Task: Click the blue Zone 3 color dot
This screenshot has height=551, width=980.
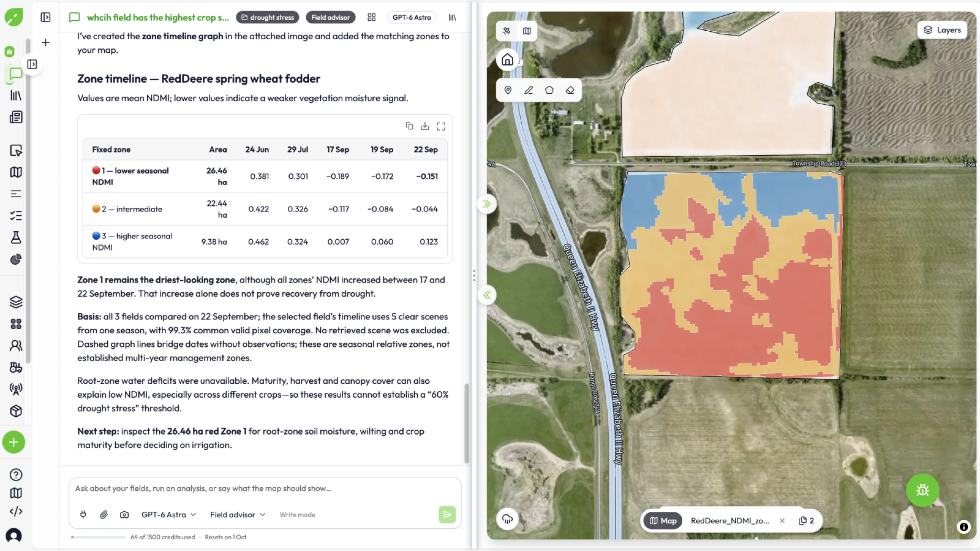Action: (96, 236)
